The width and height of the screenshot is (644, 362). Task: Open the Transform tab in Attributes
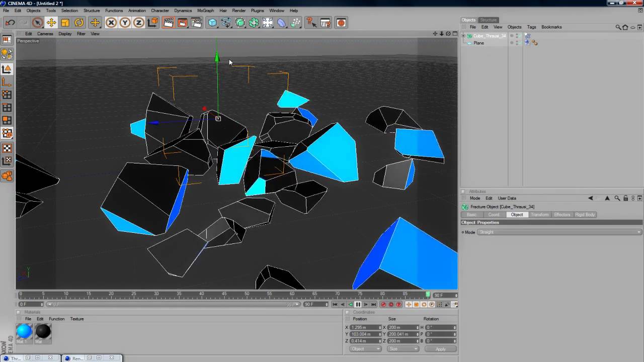[539, 215]
